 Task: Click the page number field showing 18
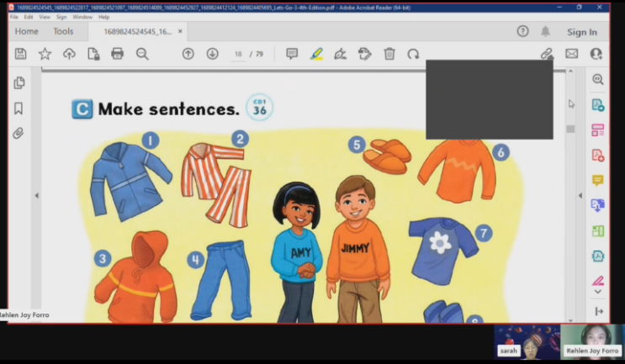(x=238, y=54)
